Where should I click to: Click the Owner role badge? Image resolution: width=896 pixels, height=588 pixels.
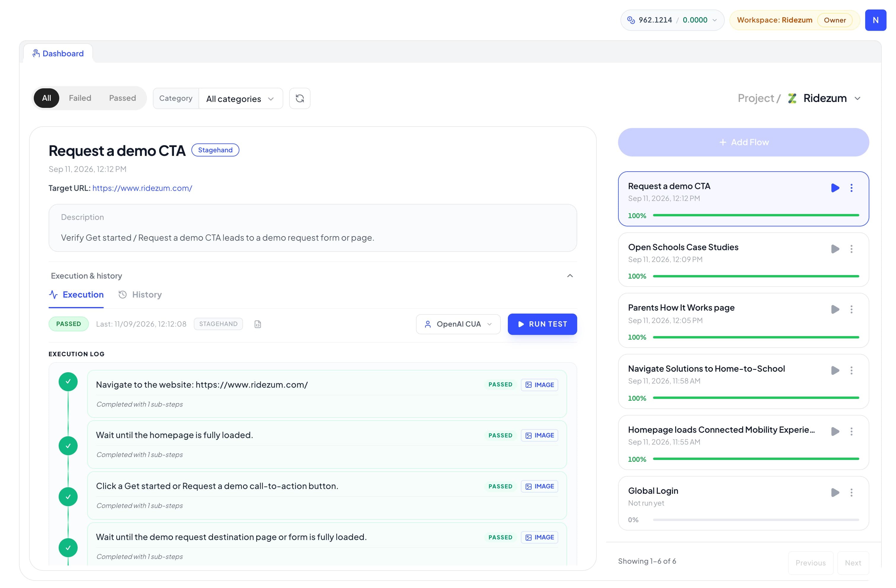click(835, 20)
